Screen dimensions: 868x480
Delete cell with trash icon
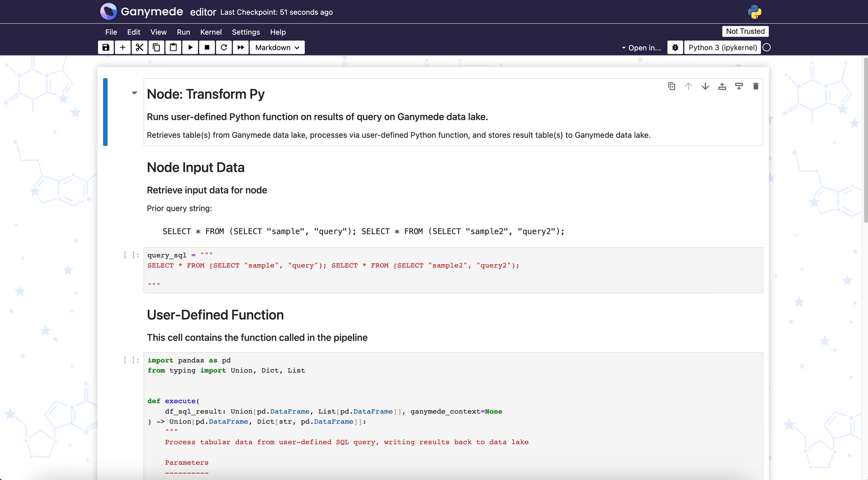pos(756,86)
